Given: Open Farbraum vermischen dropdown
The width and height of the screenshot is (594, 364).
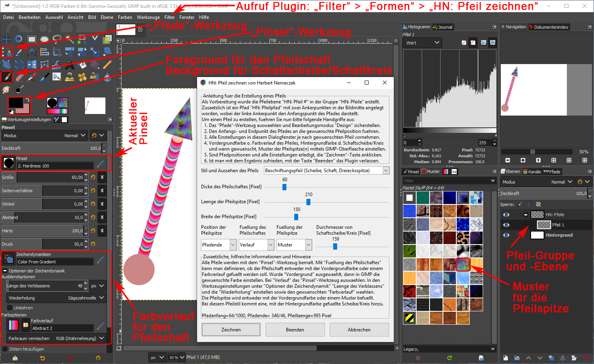Looking at the screenshot, I should (56, 338).
